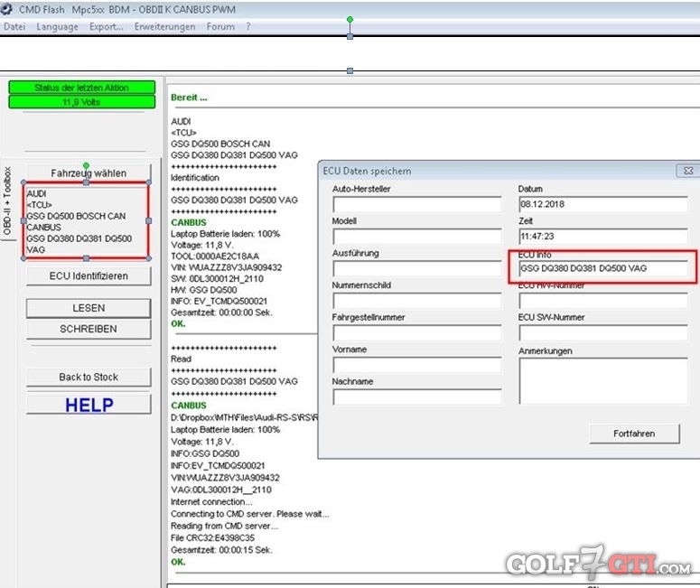Open the Erweiterungen menu
The height and width of the screenshot is (588, 700).
pyautogui.click(x=164, y=27)
